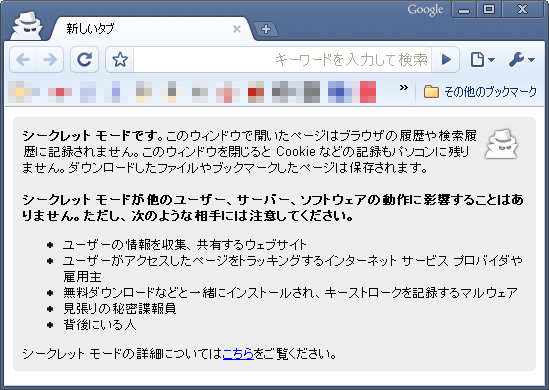Close the browser window

[522, 9]
